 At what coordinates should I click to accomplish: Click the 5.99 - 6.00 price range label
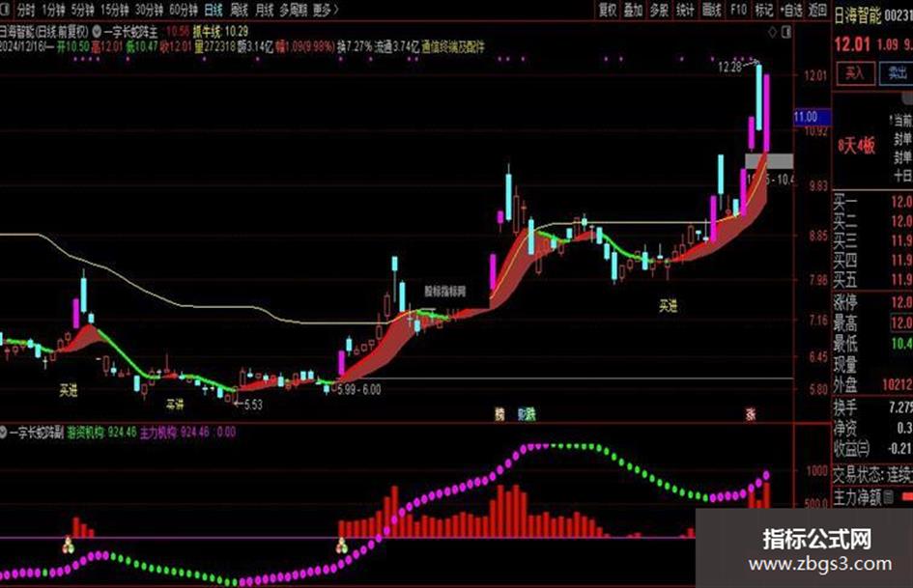click(358, 390)
